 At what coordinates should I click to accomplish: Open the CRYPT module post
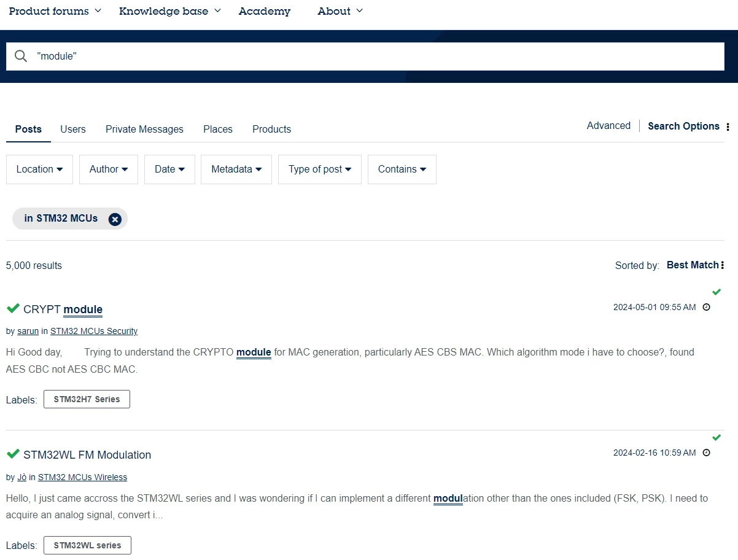tap(63, 309)
